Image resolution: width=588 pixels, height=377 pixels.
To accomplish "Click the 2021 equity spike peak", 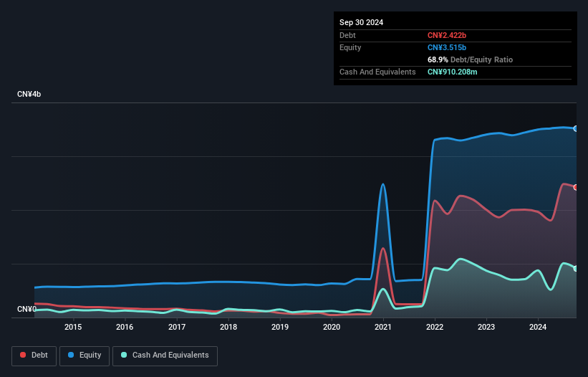I will 383,184.
